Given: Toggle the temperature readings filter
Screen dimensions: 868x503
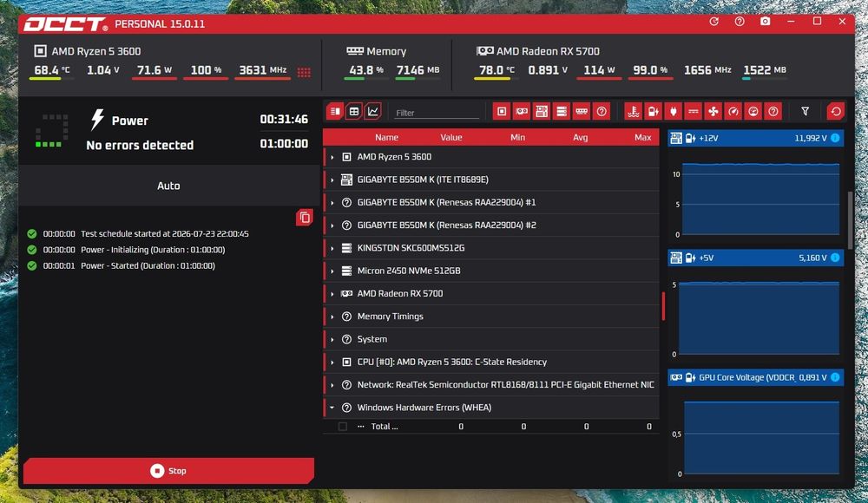Looking at the screenshot, I should coord(634,112).
